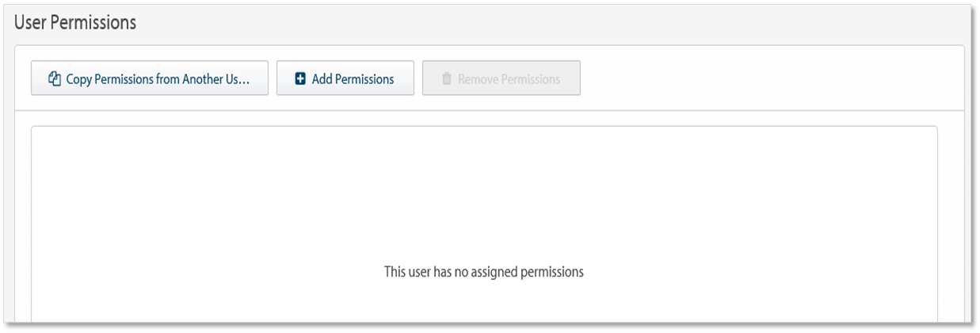Click 'This user has no assigned permissions' message
The width and height of the screenshot is (980, 333).
pos(484,272)
